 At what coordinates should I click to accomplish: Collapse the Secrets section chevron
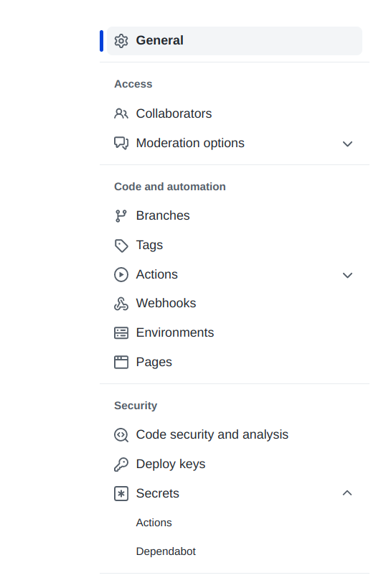click(347, 493)
